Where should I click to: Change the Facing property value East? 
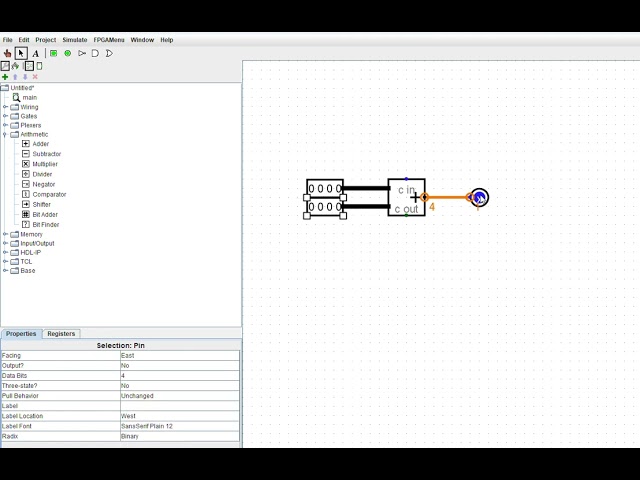(180, 356)
